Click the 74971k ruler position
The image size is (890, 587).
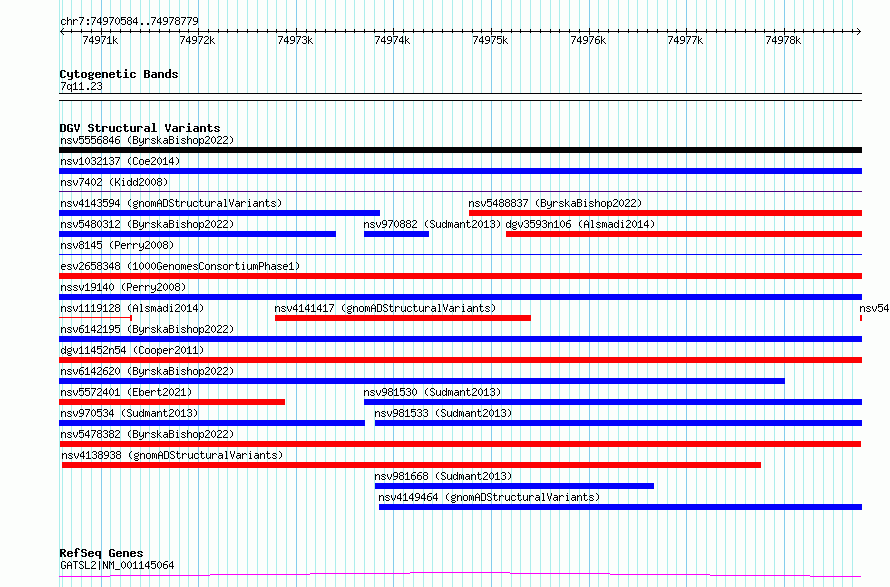point(100,40)
